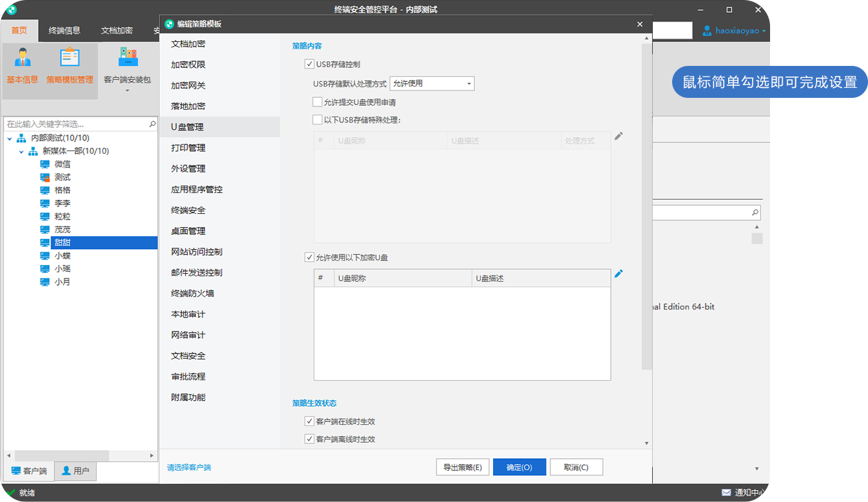Click gray pencil icon beside USB special handling table
This screenshot has width=868, height=502.
pos(619,136)
